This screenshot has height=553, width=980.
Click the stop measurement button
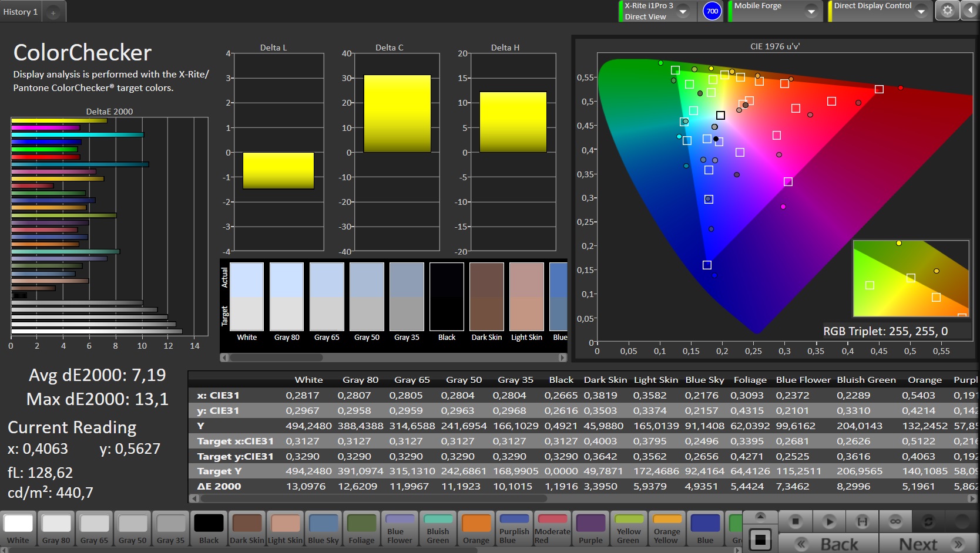pos(796,521)
